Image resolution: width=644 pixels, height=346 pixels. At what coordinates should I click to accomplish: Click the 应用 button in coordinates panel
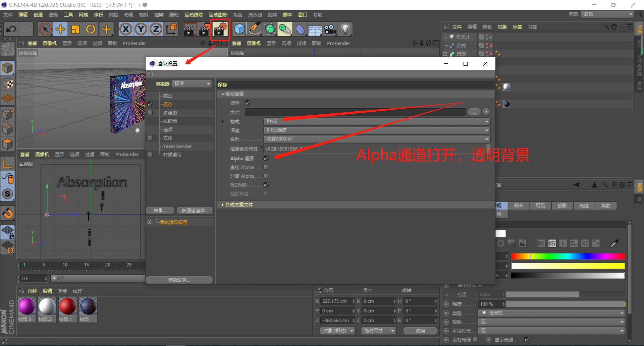pos(420,331)
